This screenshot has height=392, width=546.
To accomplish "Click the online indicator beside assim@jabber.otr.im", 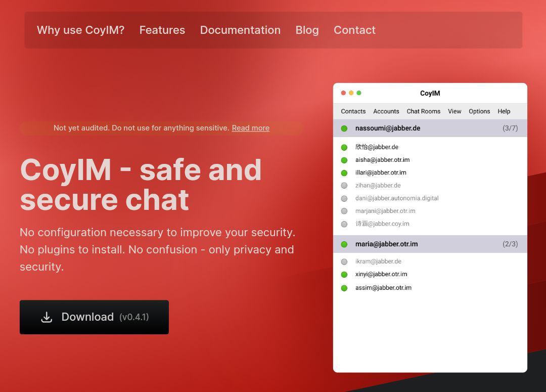I will pyautogui.click(x=344, y=287).
